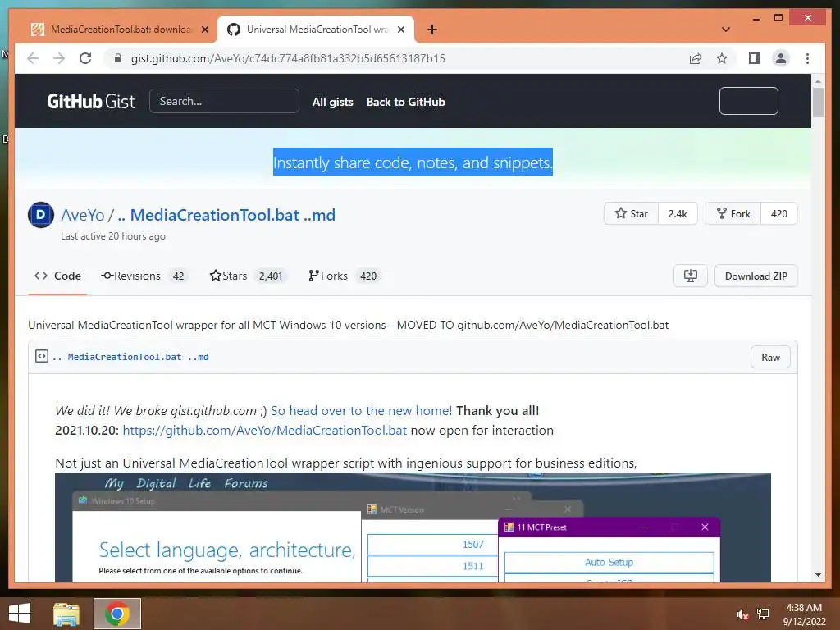Open the .. MediaCreationTool.bat ..md gist title
This screenshot has width=840, height=630.
point(226,215)
